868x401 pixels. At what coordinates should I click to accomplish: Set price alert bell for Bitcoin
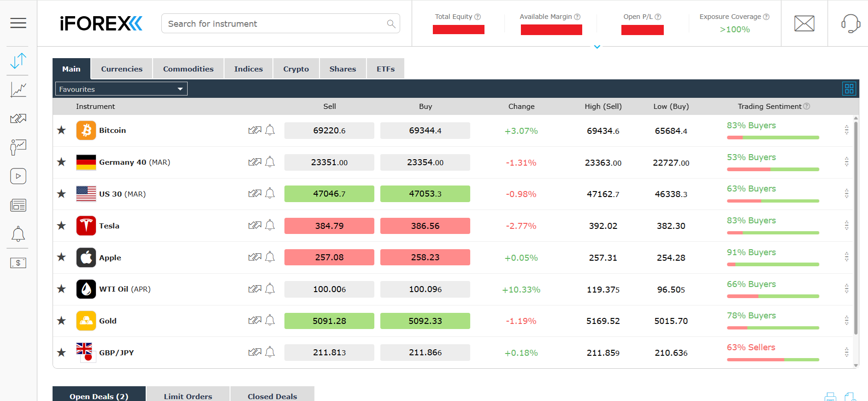(x=270, y=130)
